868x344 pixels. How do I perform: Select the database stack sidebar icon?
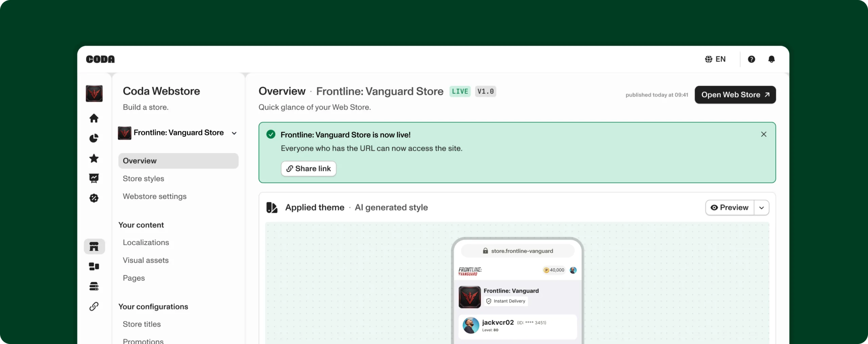coord(94,286)
